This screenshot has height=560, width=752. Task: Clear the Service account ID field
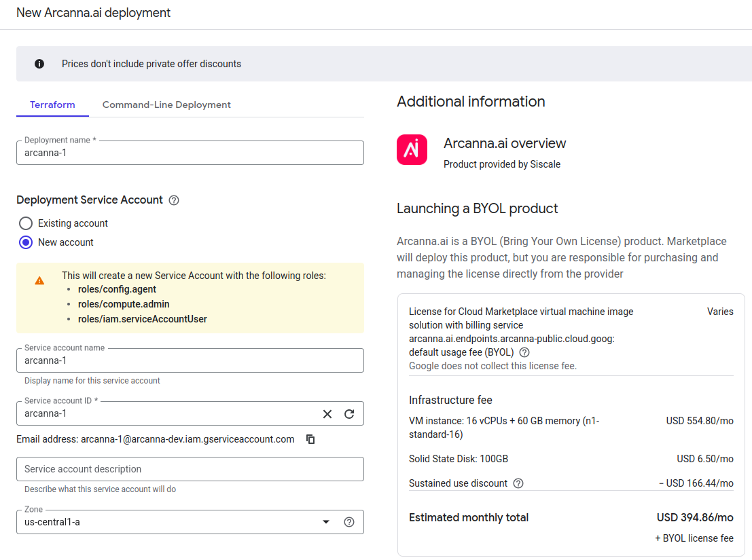(327, 414)
